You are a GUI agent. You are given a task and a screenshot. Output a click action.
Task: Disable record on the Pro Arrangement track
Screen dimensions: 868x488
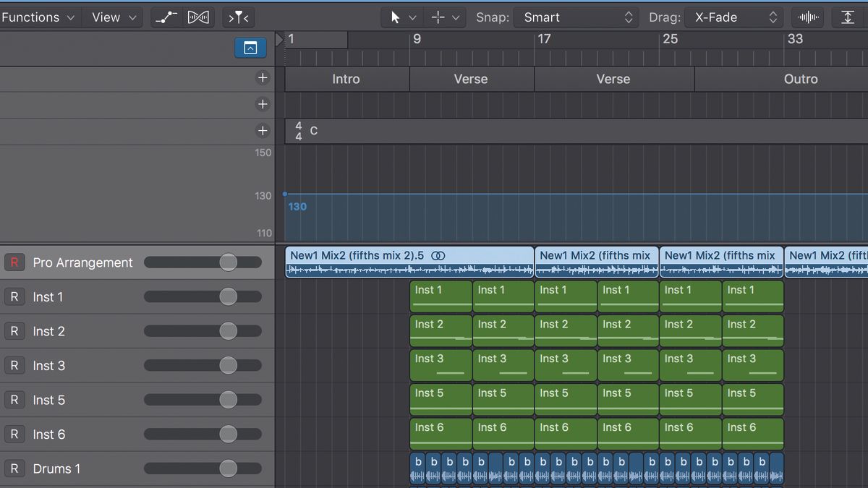[14, 262]
